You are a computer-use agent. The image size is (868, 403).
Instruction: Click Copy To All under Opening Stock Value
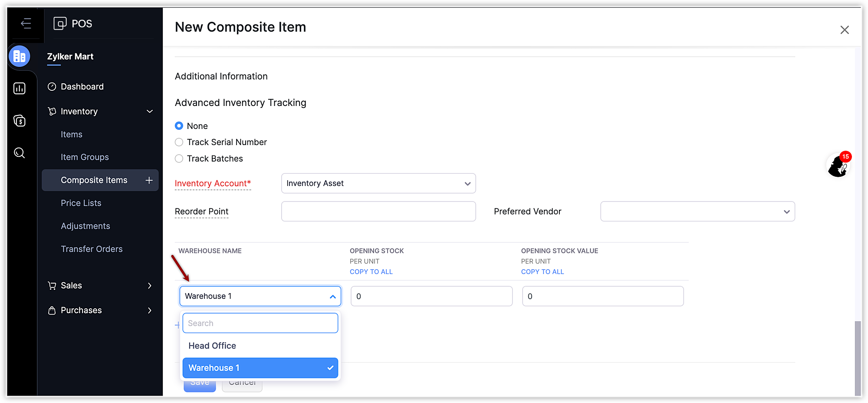(542, 272)
